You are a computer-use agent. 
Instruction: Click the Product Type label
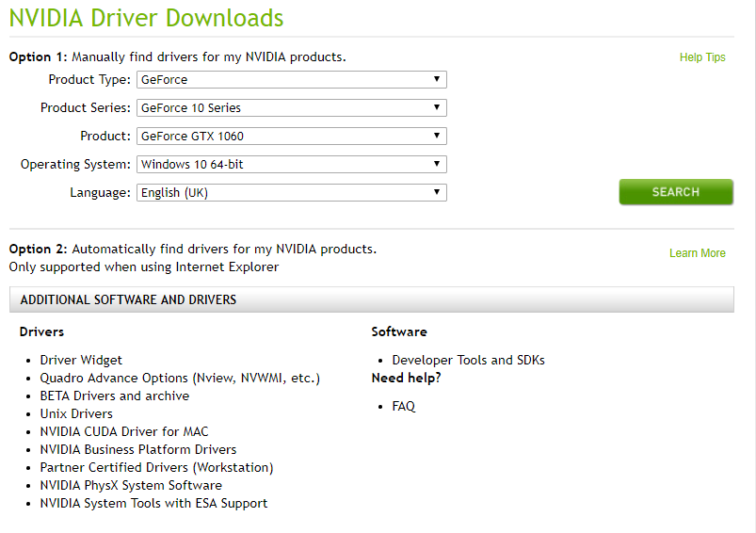tap(89, 80)
